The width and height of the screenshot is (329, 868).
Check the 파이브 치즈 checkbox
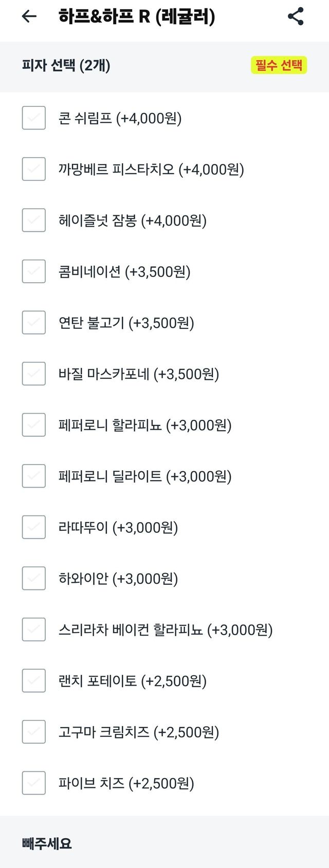coord(34,783)
